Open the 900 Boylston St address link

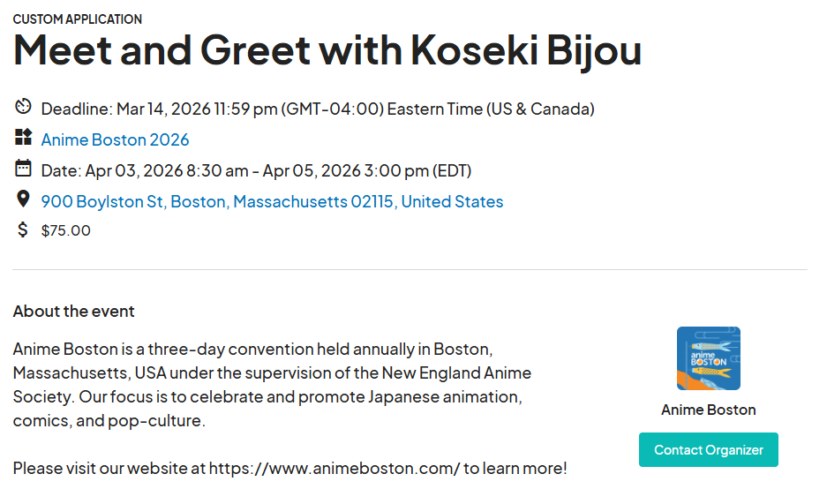(x=272, y=201)
